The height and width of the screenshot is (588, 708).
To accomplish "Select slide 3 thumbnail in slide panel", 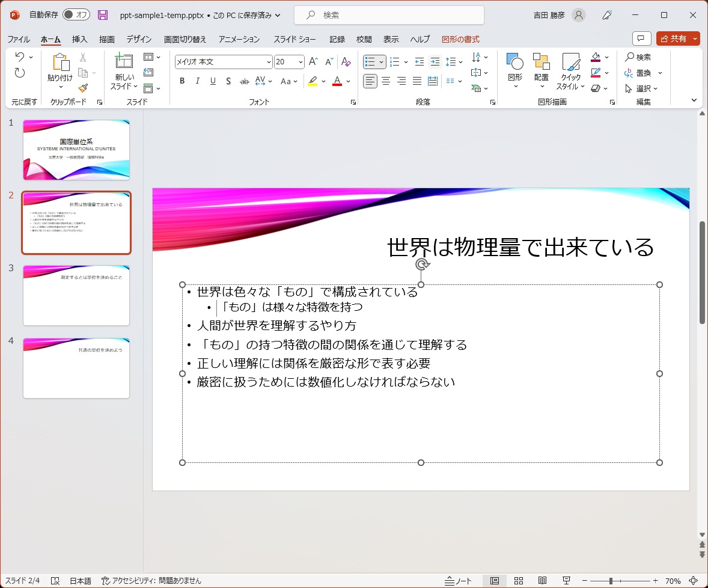I will tap(76, 295).
